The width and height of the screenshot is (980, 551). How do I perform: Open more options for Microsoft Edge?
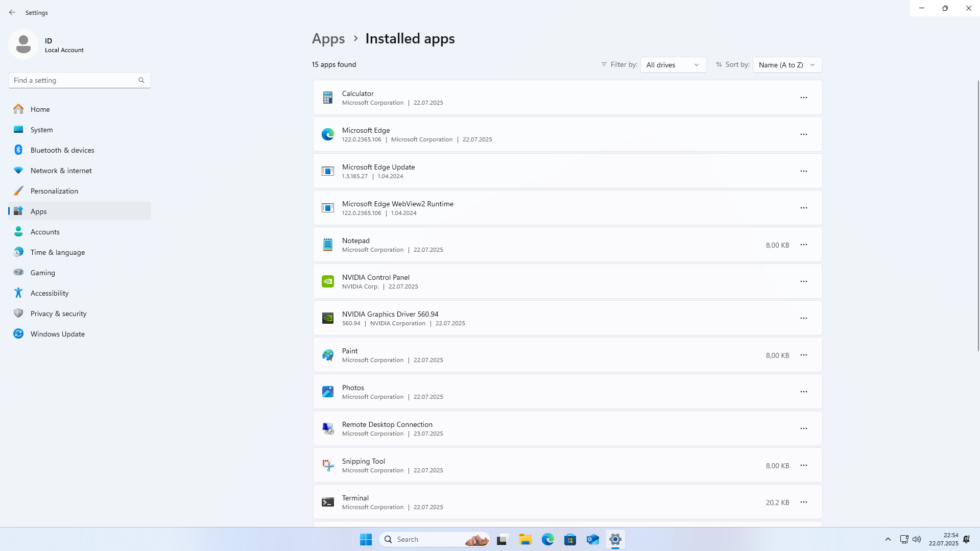coord(804,134)
